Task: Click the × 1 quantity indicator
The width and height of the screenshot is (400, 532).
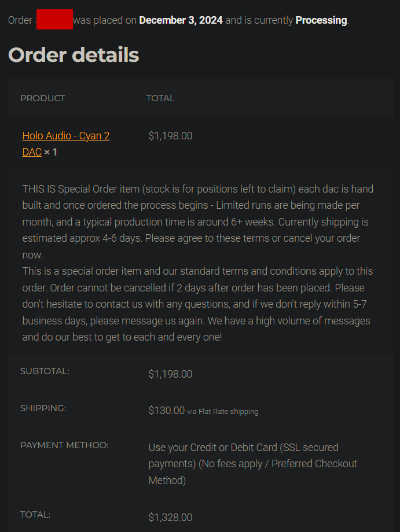Action: (50, 152)
